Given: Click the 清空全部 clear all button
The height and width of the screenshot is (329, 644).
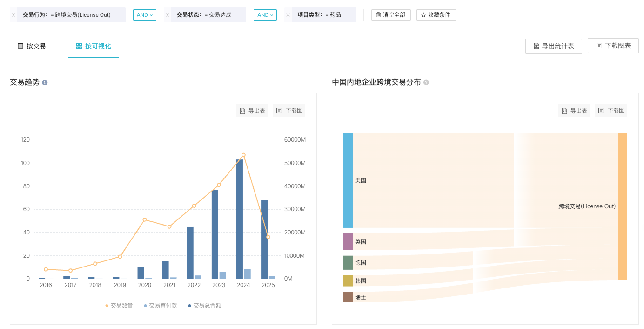Looking at the screenshot, I should point(391,15).
